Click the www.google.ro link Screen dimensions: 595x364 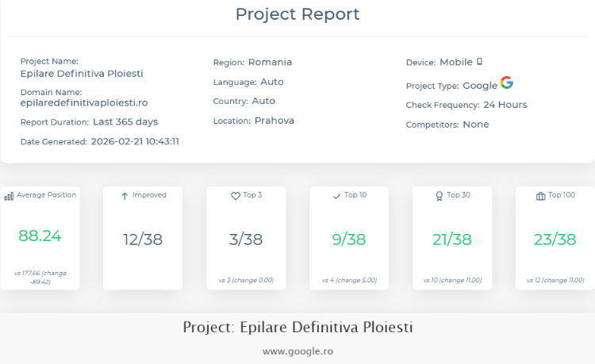[297, 350]
